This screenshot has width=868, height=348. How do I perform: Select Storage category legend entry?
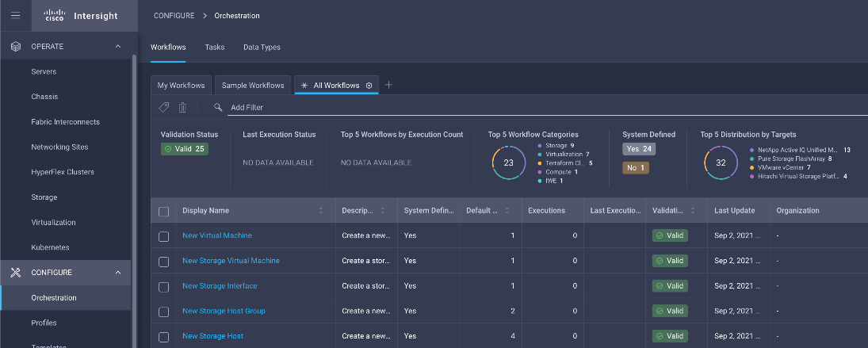pyautogui.click(x=556, y=146)
